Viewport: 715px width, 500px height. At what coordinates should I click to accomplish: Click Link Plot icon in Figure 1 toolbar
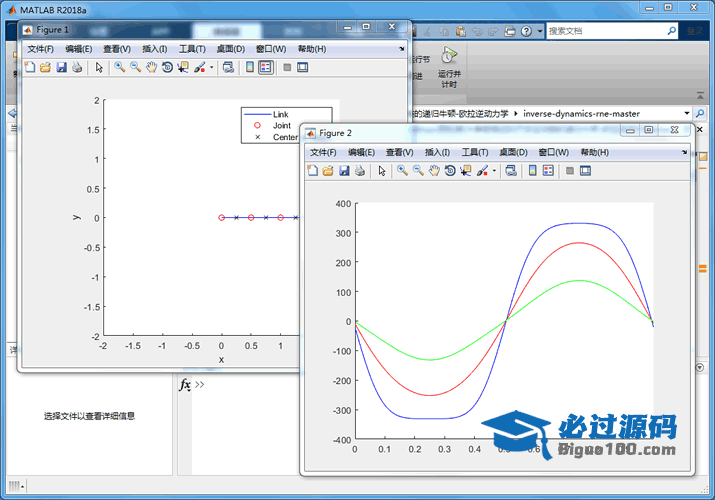click(228, 67)
